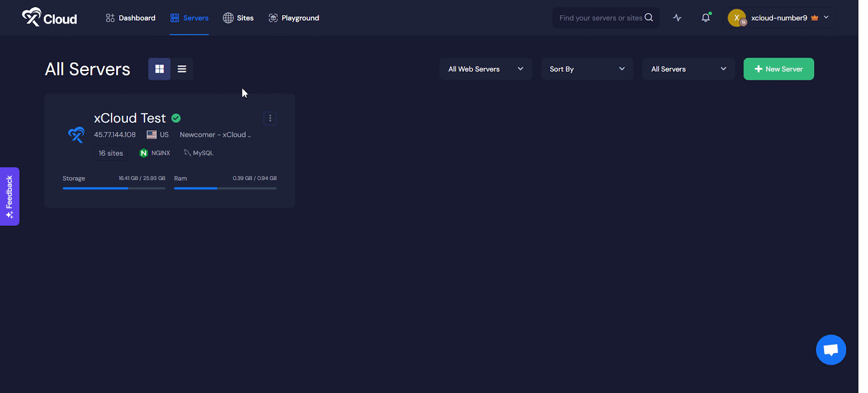
Task: Click the X user avatar
Action: click(737, 18)
